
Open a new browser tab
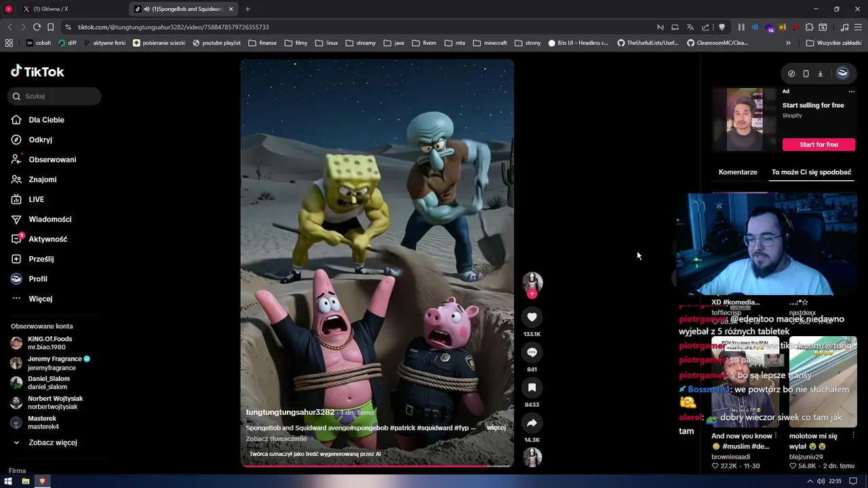coord(248,9)
